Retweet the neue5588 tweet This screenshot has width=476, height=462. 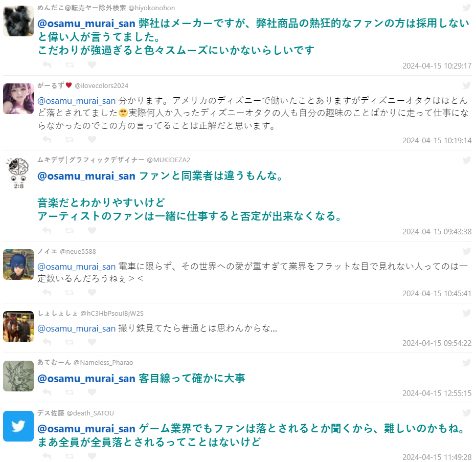pos(69,293)
